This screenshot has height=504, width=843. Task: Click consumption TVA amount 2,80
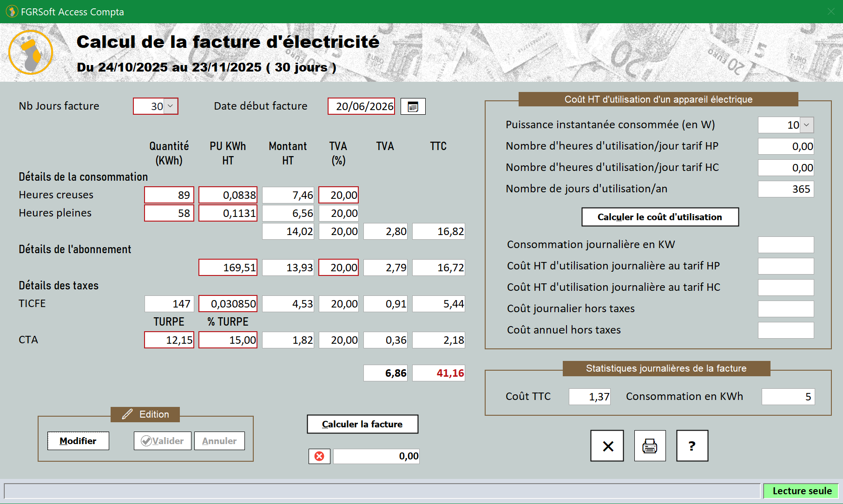pyautogui.click(x=385, y=231)
